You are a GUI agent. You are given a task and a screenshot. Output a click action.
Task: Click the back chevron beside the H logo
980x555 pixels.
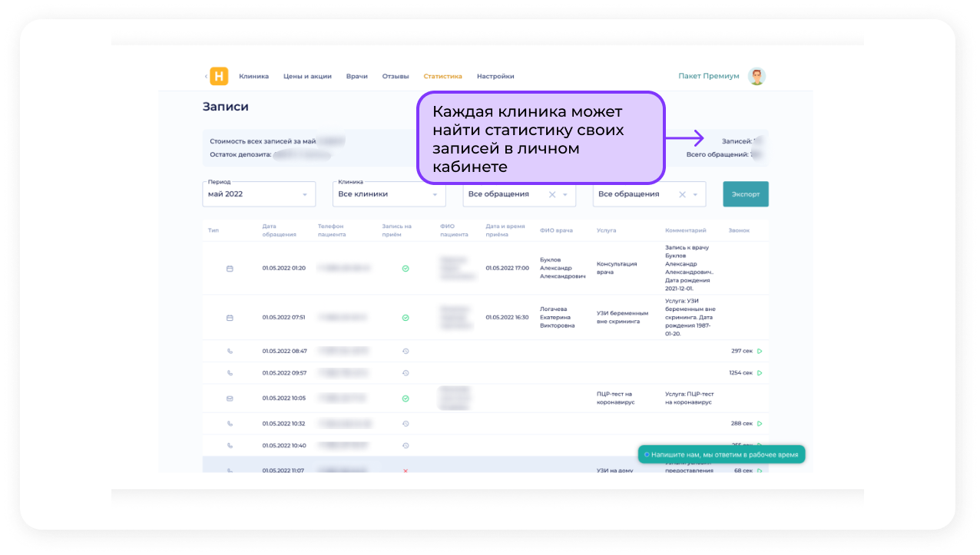[x=206, y=76]
